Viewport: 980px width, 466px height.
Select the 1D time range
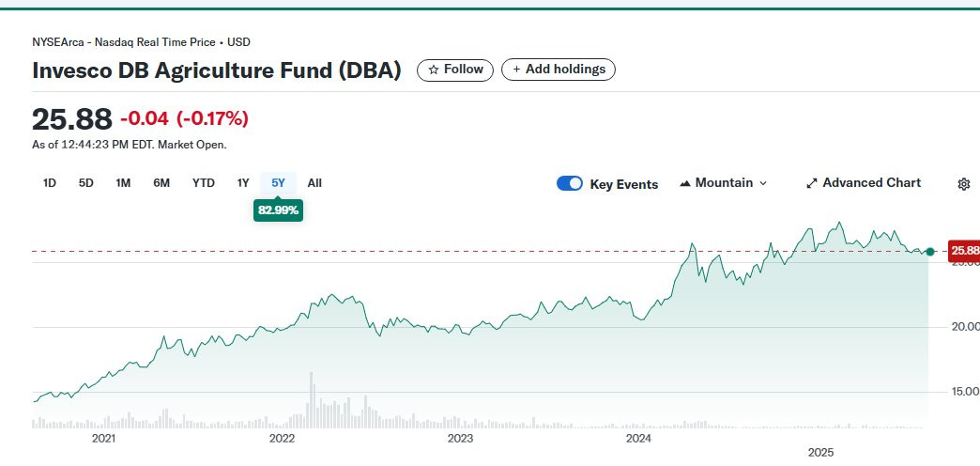[x=50, y=183]
